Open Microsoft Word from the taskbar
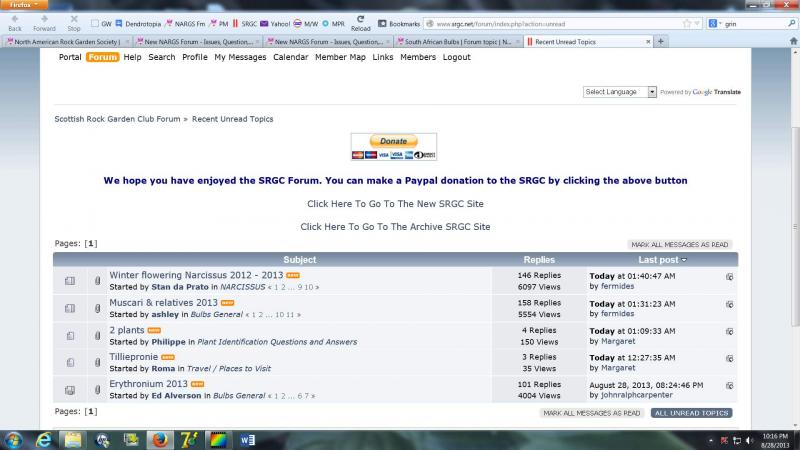 tap(247, 438)
